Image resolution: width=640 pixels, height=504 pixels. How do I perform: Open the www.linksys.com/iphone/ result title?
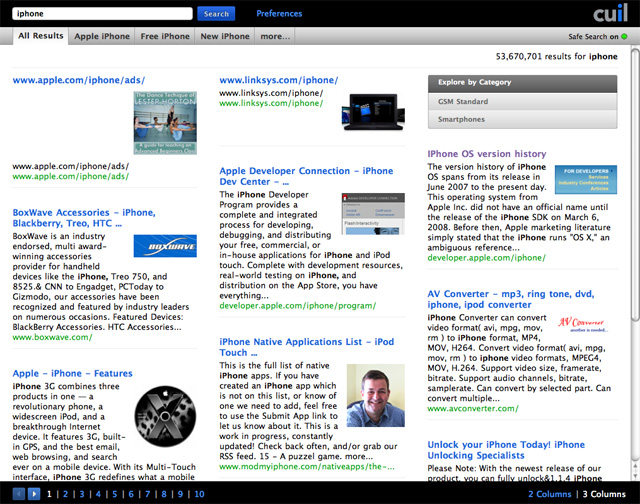click(x=279, y=80)
